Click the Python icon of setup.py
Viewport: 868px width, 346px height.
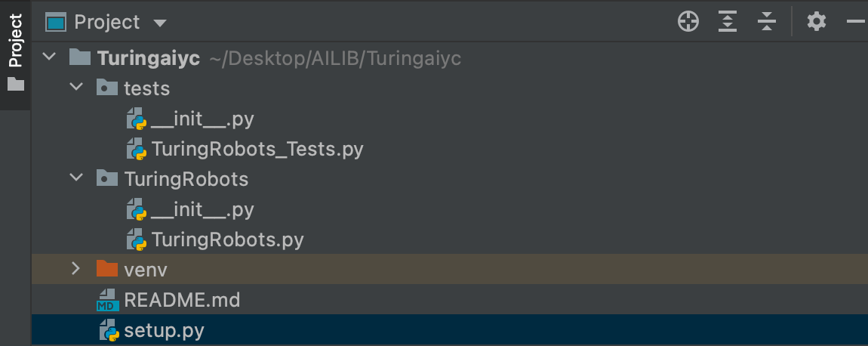pos(109,330)
